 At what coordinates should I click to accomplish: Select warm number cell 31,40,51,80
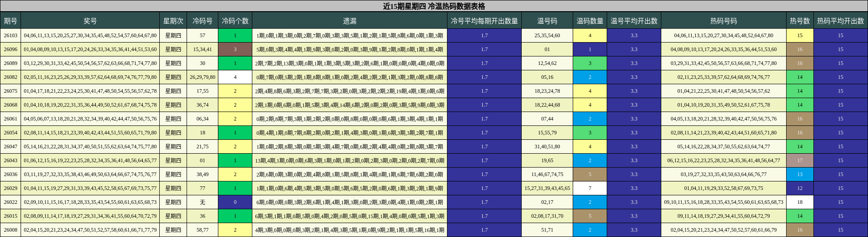(547, 147)
